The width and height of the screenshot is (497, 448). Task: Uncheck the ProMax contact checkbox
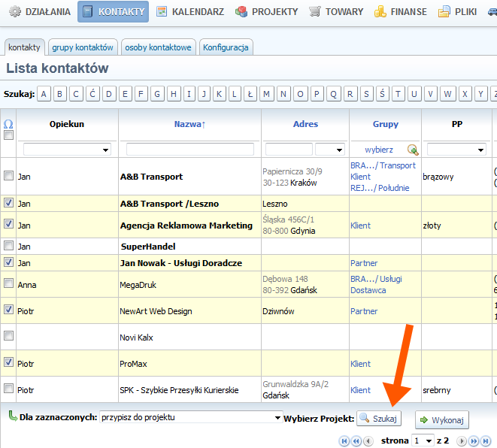pyautogui.click(x=9, y=362)
